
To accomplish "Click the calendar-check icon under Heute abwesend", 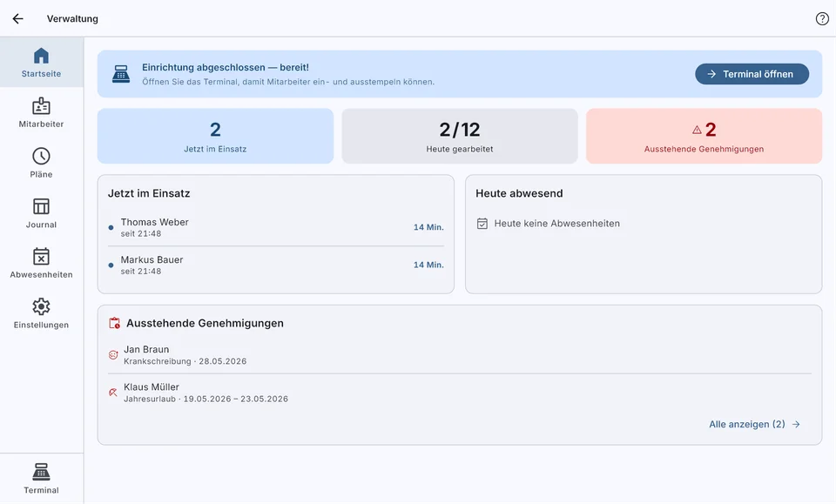I will point(482,223).
